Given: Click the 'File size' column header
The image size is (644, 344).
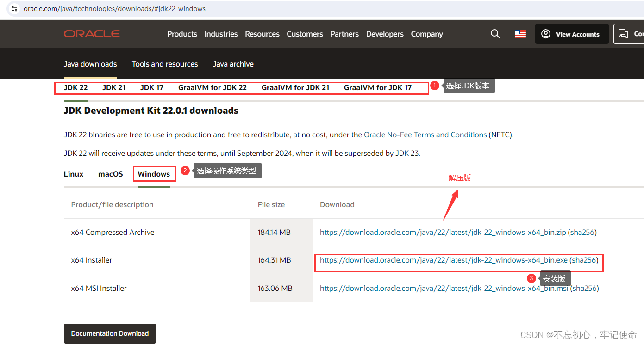Looking at the screenshot, I should point(271,204).
